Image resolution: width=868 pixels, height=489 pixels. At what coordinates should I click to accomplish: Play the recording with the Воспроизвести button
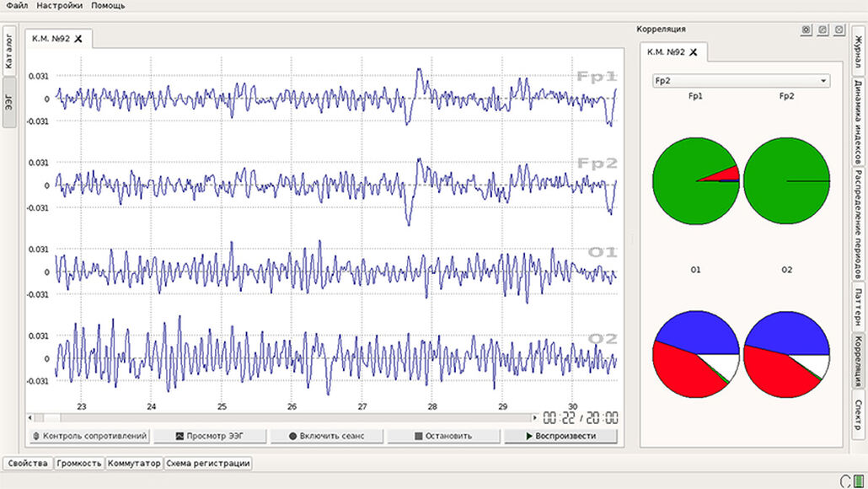tap(560, 437)
